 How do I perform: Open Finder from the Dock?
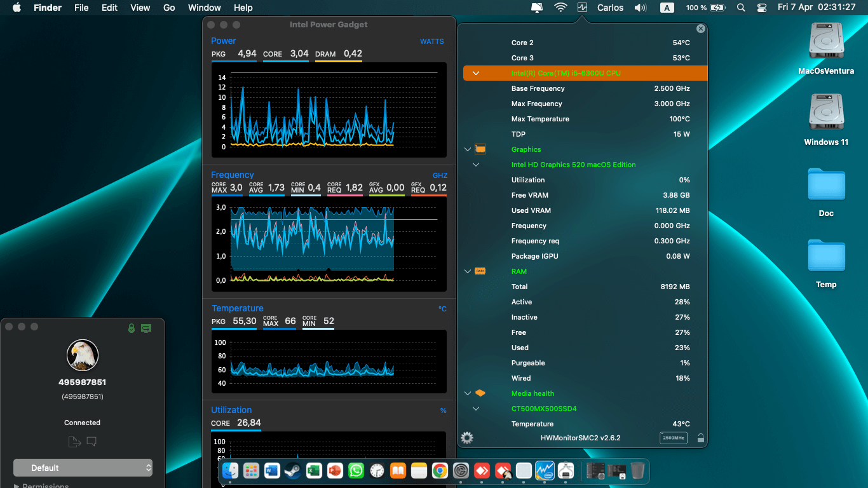230,470
